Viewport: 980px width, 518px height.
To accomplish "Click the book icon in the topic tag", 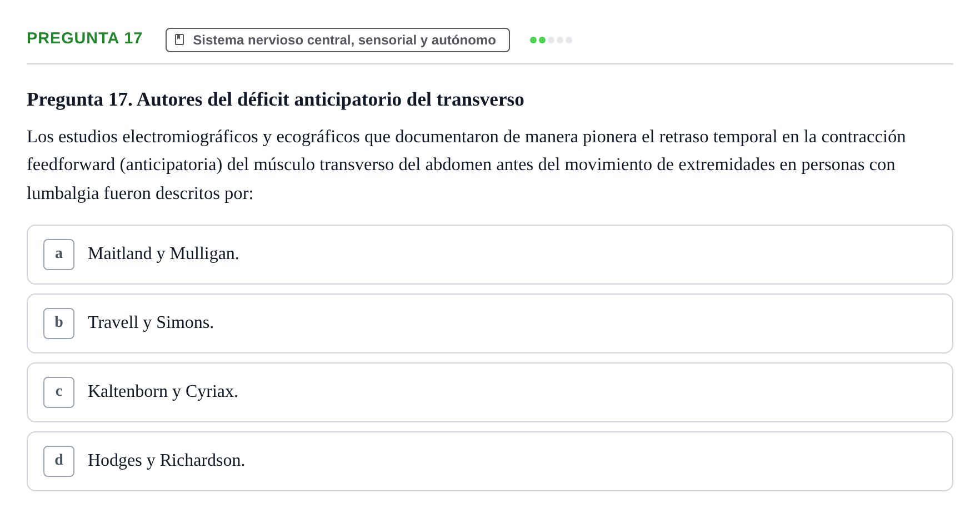I will [x=179, y=39].
